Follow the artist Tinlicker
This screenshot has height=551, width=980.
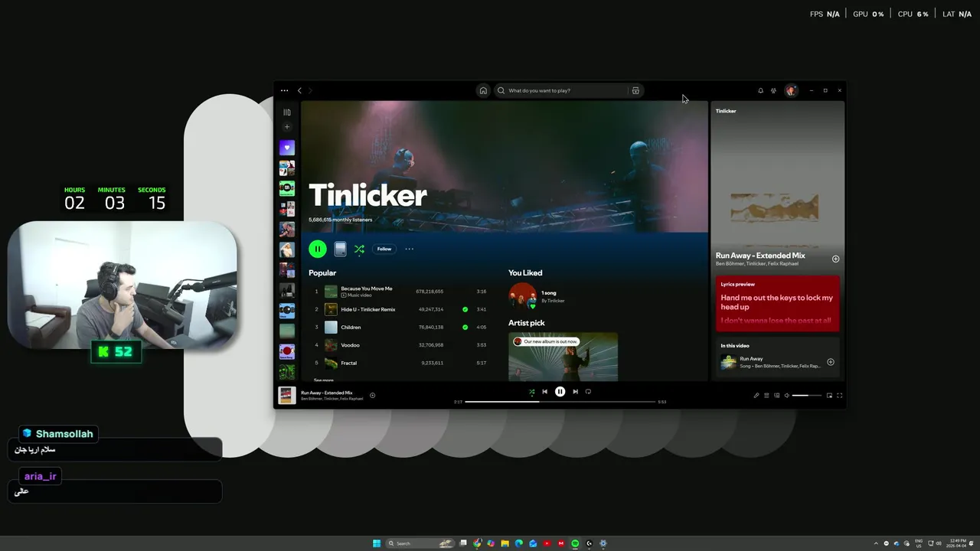click(x=384, y=249)
